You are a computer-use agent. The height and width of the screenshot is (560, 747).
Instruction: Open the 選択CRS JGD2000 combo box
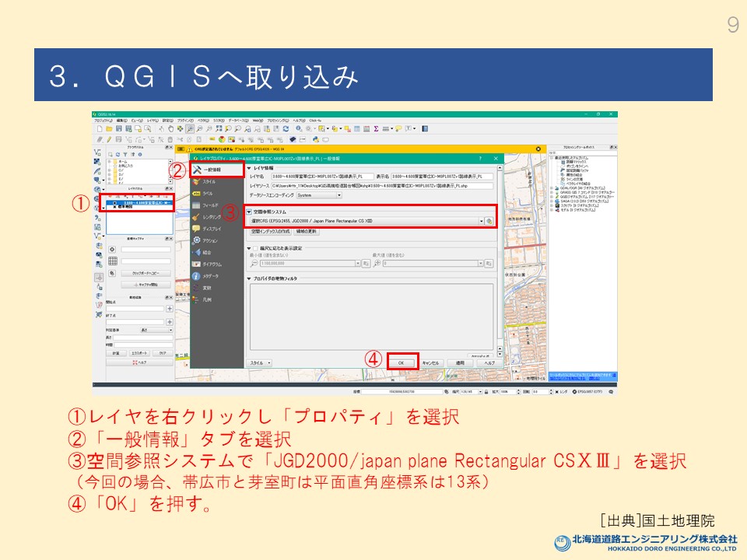click(x=364, y=221)
